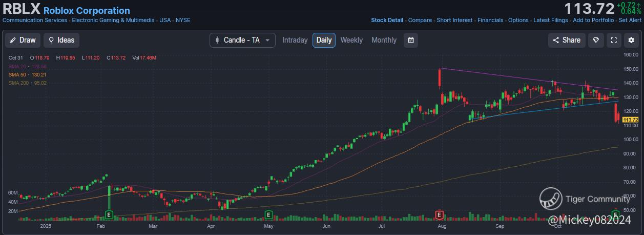Open the Stock Detail link
Viewport: 644px width, 235px height.
click(x=387, y=21)
